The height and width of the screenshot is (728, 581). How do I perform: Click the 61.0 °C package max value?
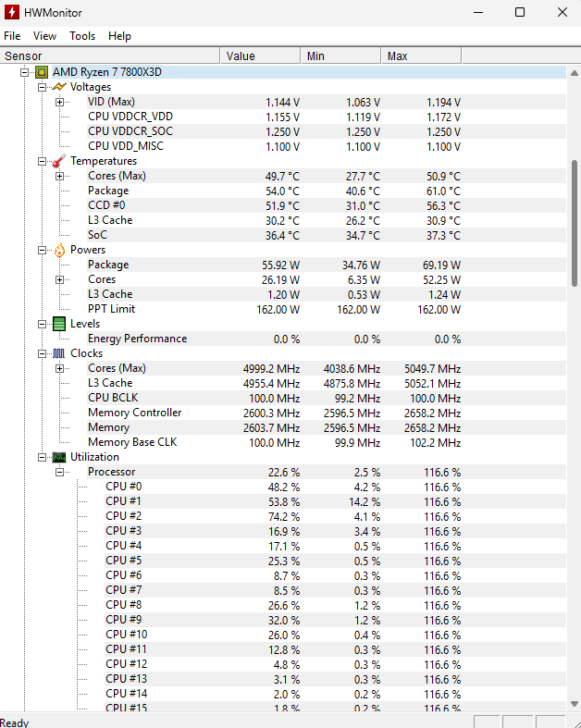[x=443, y=191]
